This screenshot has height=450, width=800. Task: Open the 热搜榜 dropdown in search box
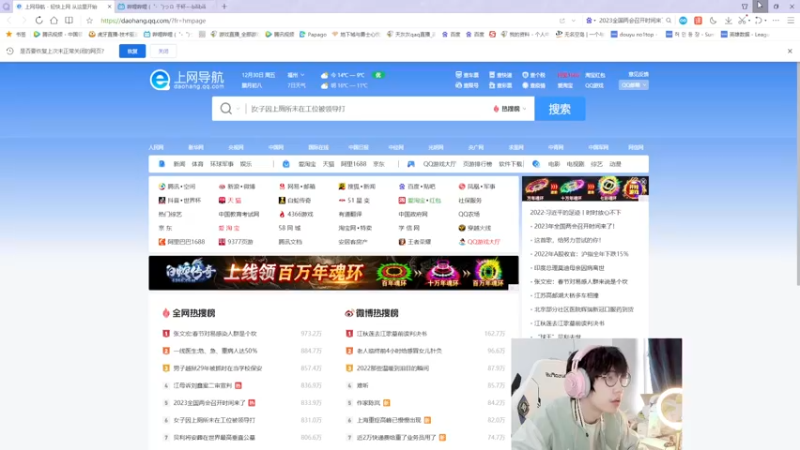pos(510,109)
